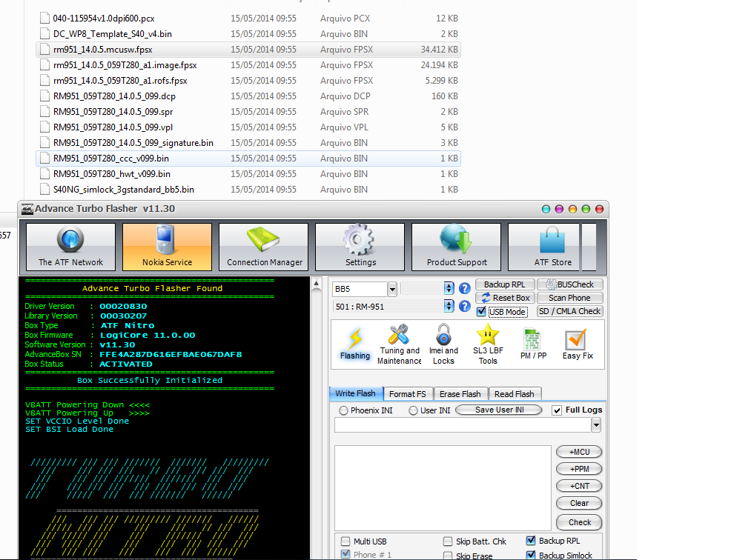Uncheck the Full Logs option
The image size is (754, 560).
558,410
